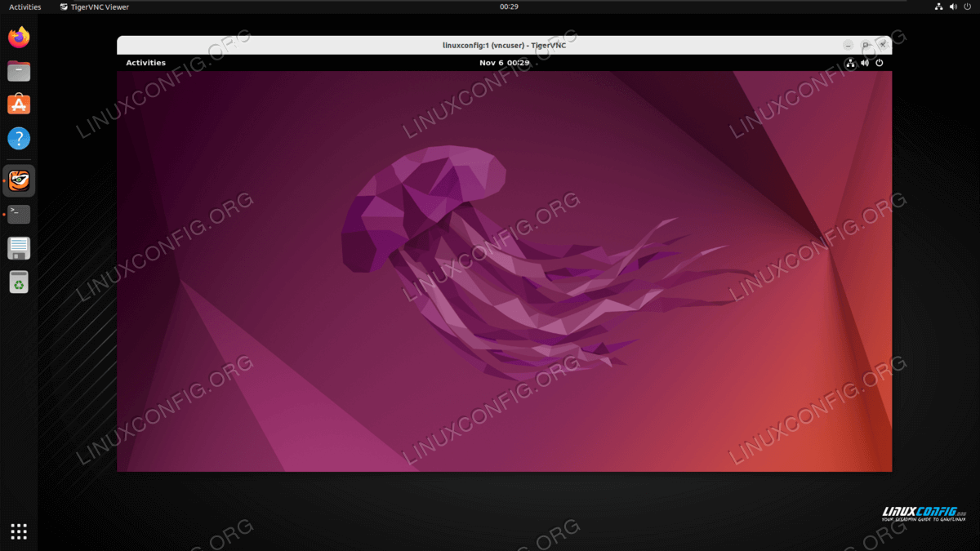Click the power icon inside the VNC session
Screen dimensions: 980x551
[x=880, y=63]
